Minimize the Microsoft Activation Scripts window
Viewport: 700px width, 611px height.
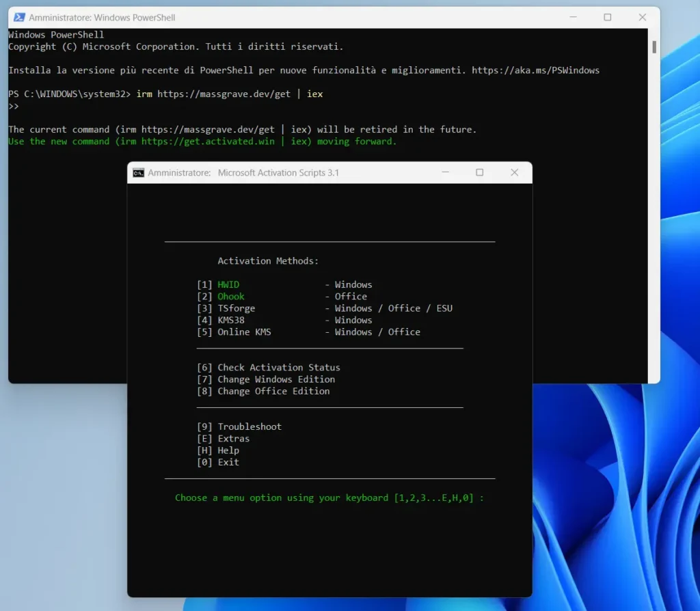(x=445, y=172)
